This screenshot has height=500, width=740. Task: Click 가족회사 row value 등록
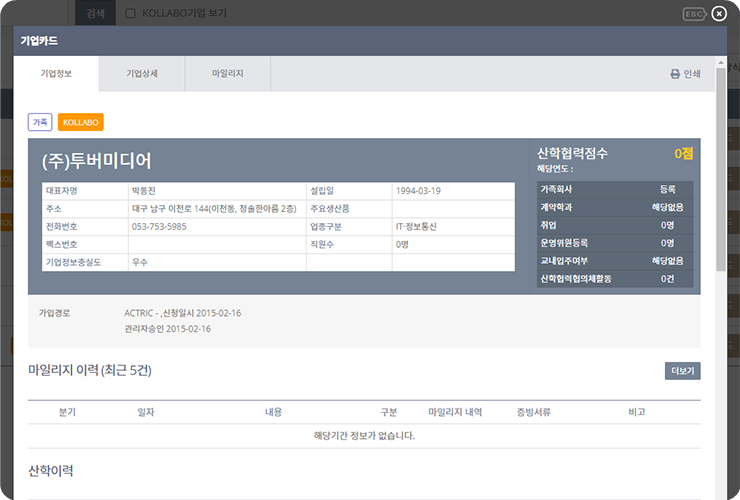click(x=667, y=189)
